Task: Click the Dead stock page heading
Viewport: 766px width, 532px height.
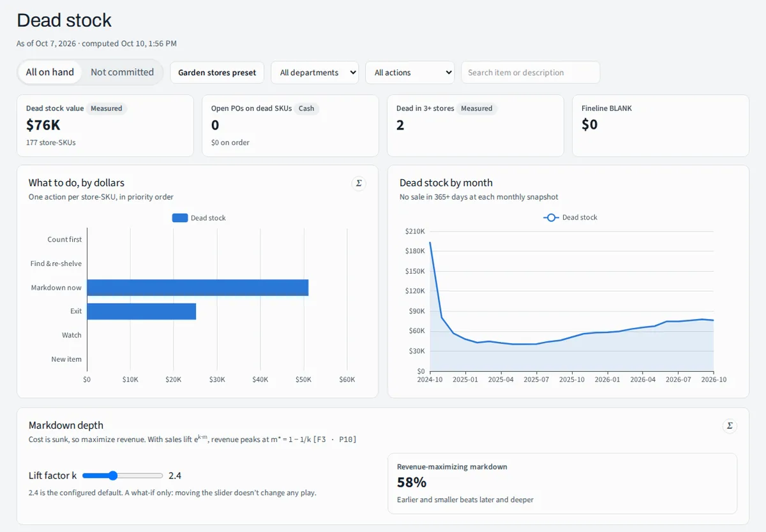Action: [x=64, y=20]
